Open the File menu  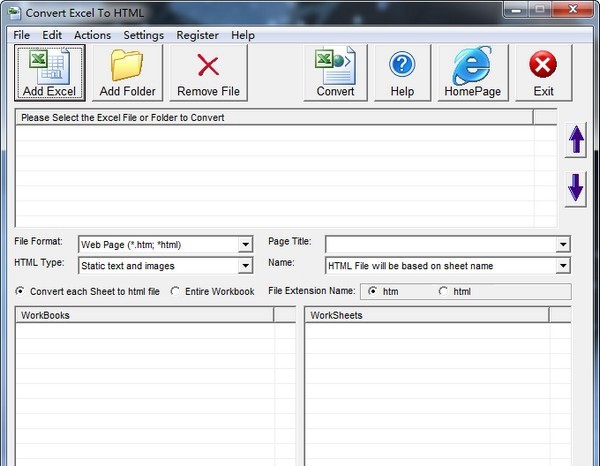tap(21, 35)
